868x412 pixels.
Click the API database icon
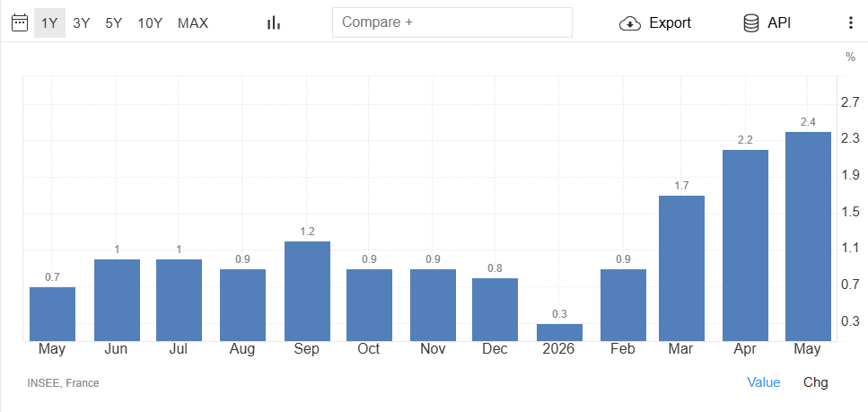tap(751, 23)
